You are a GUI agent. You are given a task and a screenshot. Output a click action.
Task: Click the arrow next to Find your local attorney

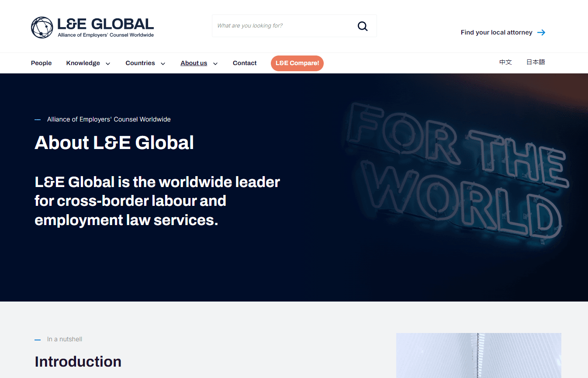pyautogui.click(x=541, y=32)
